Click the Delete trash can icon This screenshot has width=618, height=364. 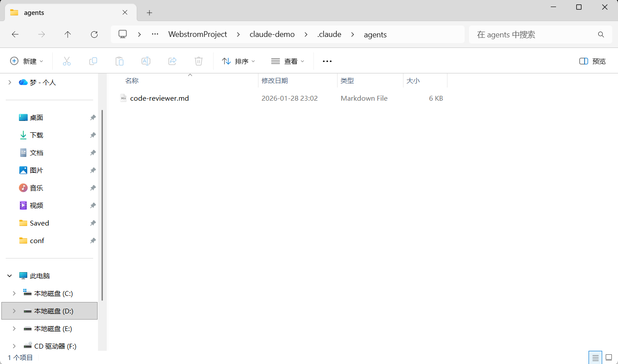pyautogui.click(x=199, y=61)
